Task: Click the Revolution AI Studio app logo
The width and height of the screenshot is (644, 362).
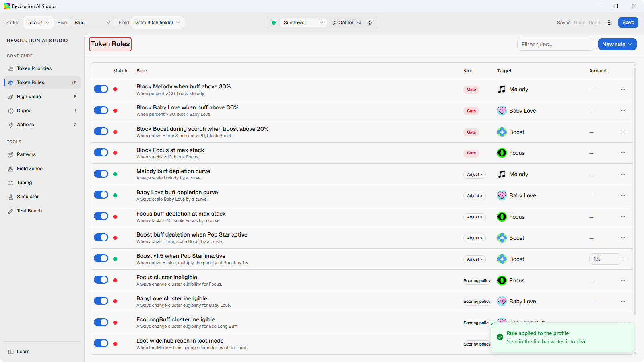Action: pos(7,6)
